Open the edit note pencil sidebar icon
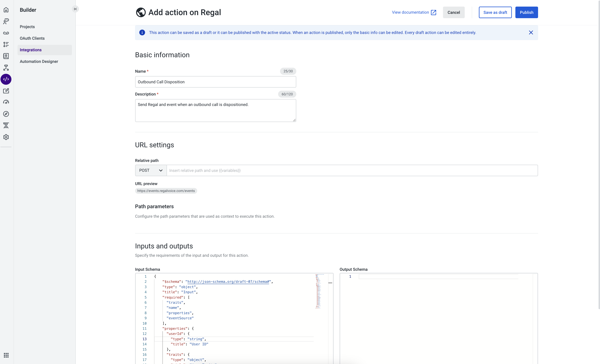 click(x=6, y=91)
